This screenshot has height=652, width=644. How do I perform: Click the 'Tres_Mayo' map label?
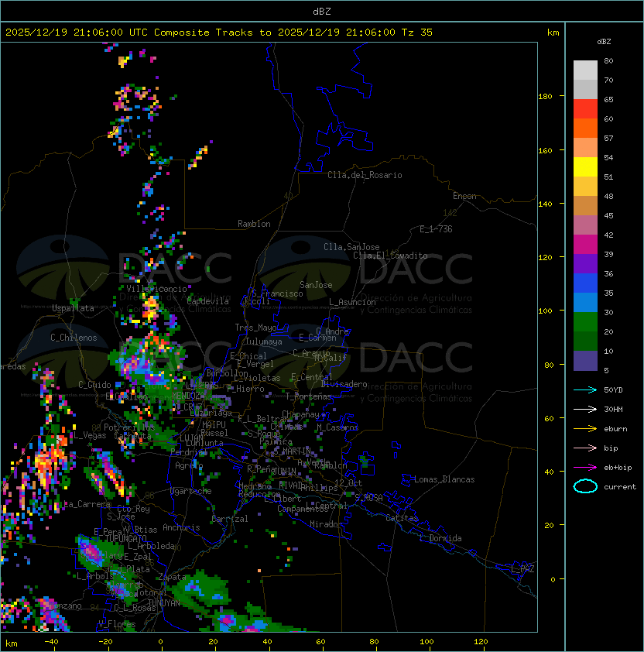[x=255, y=328]
